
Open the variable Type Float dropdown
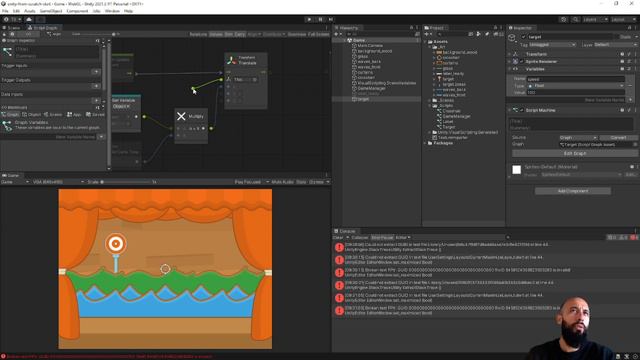[x=576, y=86]
